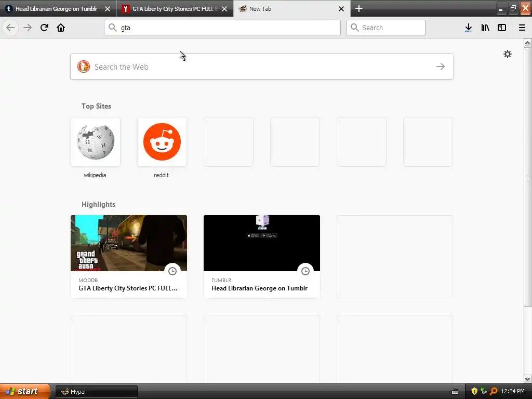Open the hamburger application menu
The width and height of the screenshot is (532, 399).
coord(522,28)
